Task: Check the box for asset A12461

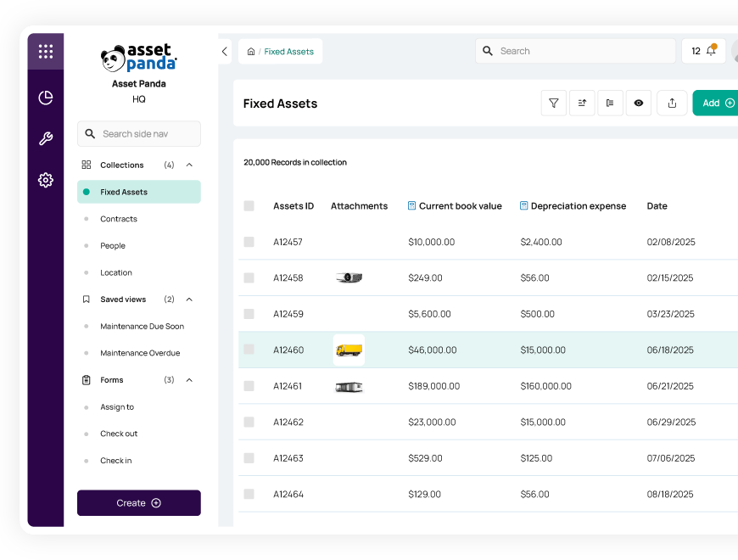Action: pyautogui.click(x=249, y=386)
